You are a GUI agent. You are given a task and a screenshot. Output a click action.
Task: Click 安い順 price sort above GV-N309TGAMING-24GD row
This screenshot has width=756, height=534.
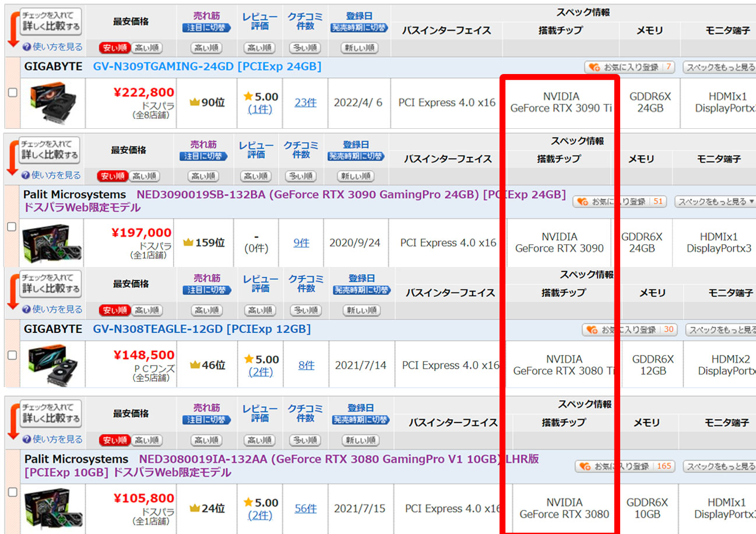pos(114,48)
